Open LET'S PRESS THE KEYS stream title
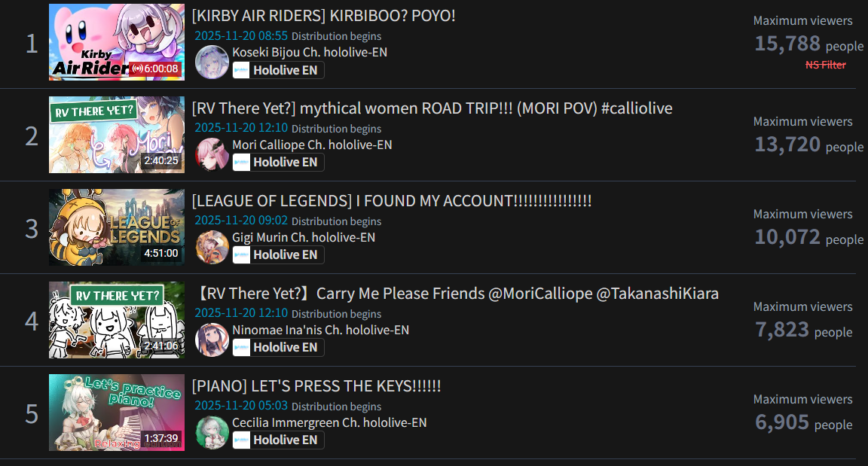 tap(316, 386)
